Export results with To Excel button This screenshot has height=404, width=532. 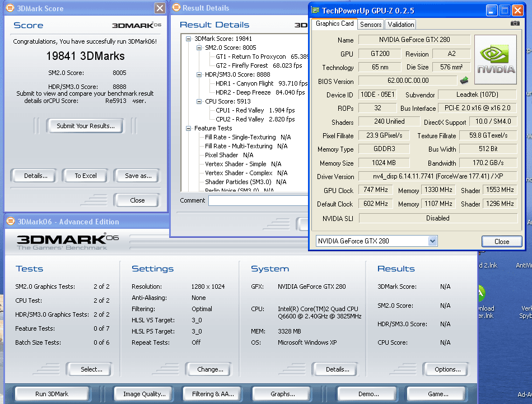coord(86,176)
